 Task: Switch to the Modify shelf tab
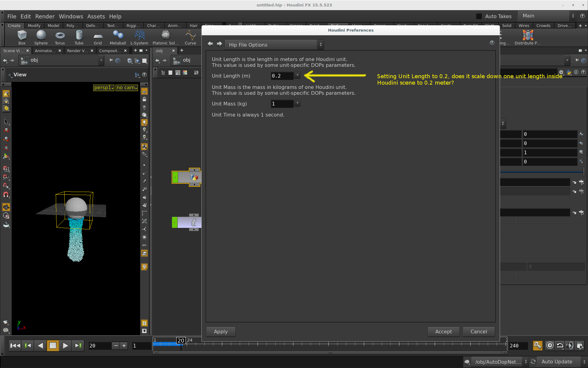tap(34, 25)
